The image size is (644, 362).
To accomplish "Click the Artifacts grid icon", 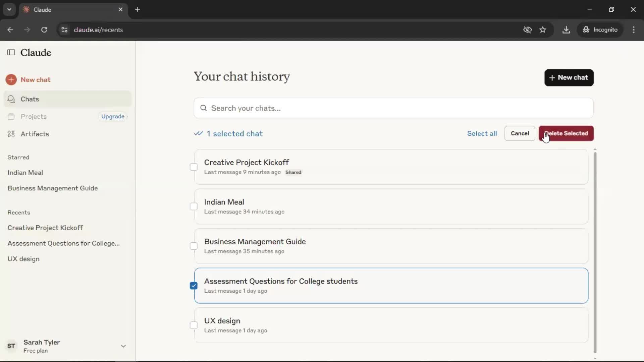I will 11,134.
